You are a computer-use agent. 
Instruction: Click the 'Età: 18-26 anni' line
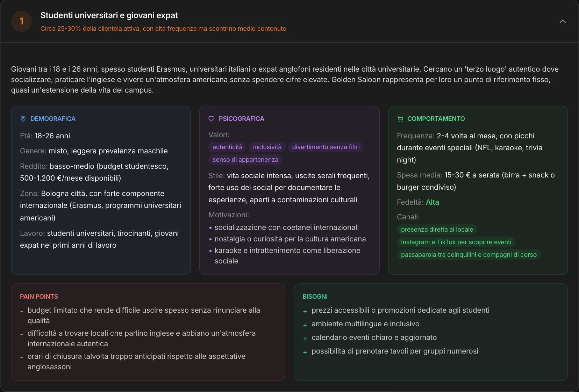pyautogui.click(x=45, y=136)
